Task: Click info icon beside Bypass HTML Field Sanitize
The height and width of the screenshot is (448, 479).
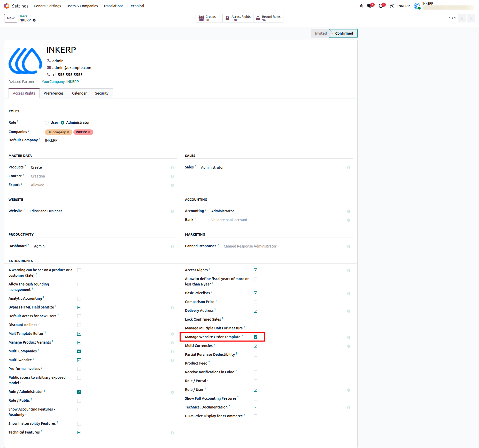Action: coord(172,308)
